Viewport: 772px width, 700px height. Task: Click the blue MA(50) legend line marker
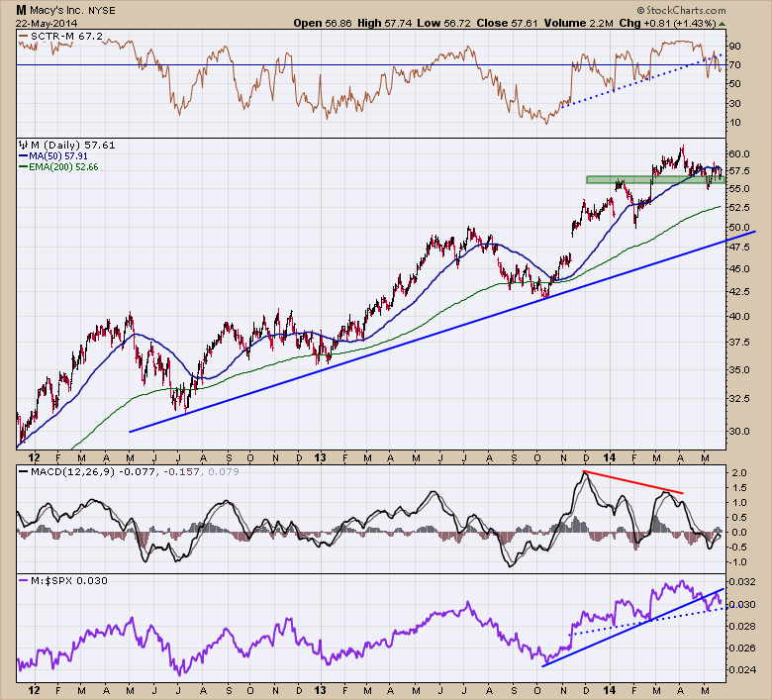pos(22,156)
